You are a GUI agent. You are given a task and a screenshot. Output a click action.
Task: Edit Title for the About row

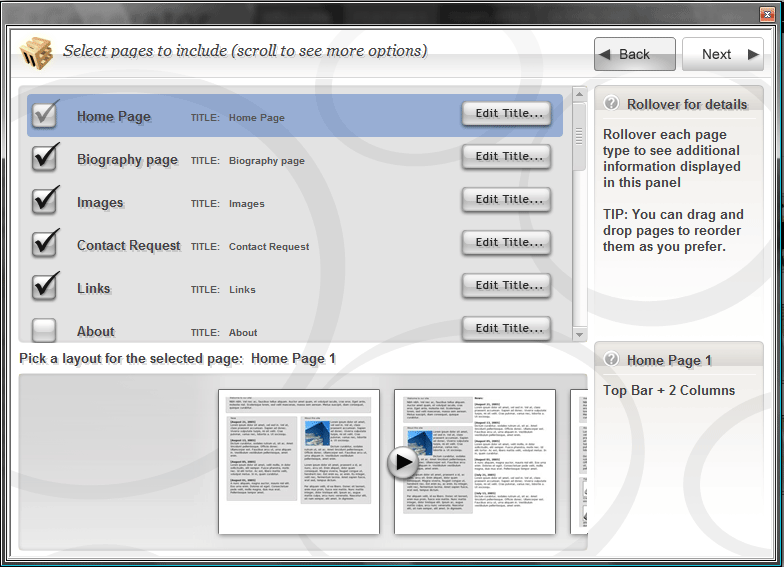506,328
